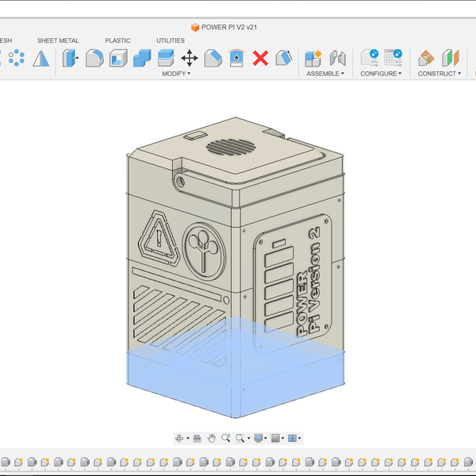Select the Shell tool
Image resolution: width=476 pixels, height=476 pixels.
(118, 58)
